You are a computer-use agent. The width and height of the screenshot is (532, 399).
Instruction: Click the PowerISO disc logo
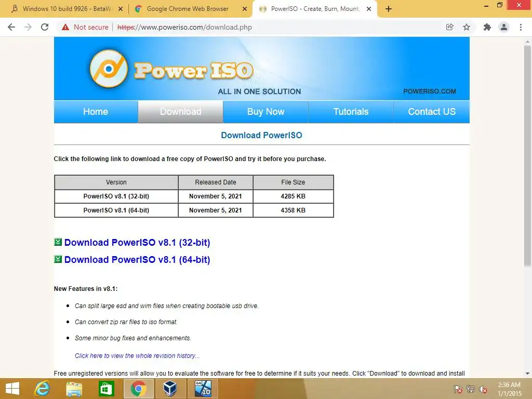[109, 69]
